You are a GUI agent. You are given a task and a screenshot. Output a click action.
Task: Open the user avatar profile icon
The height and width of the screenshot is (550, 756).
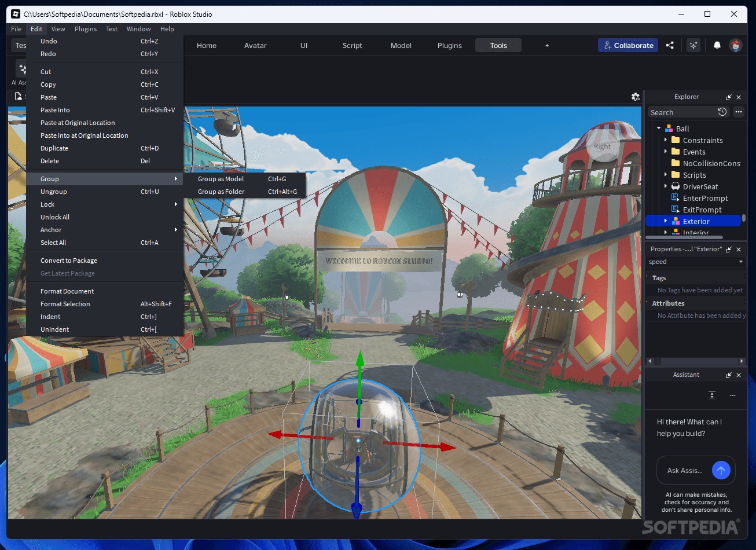click(x=736, y=45)
